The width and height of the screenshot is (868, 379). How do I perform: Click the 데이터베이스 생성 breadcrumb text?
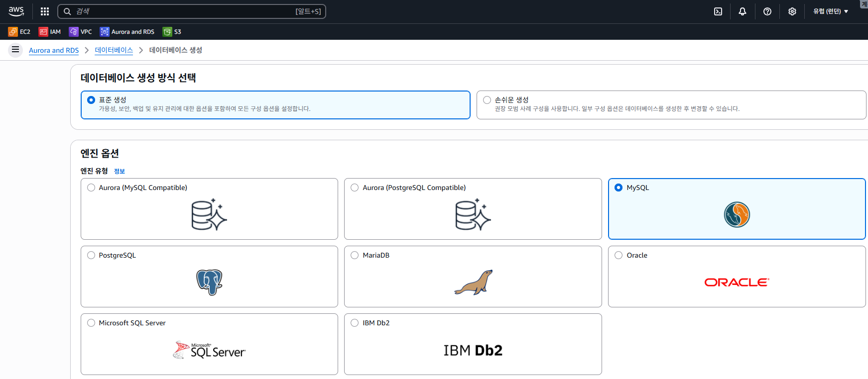[176, 50]
